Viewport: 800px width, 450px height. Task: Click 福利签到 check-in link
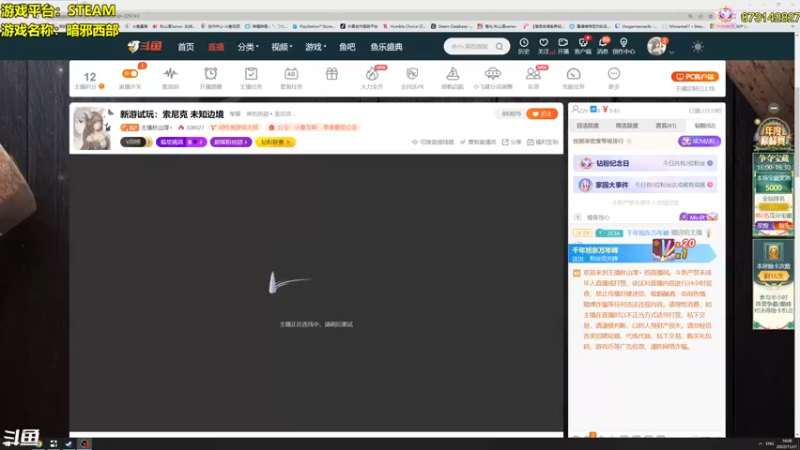pyautogui.click(x=542, y=142)
